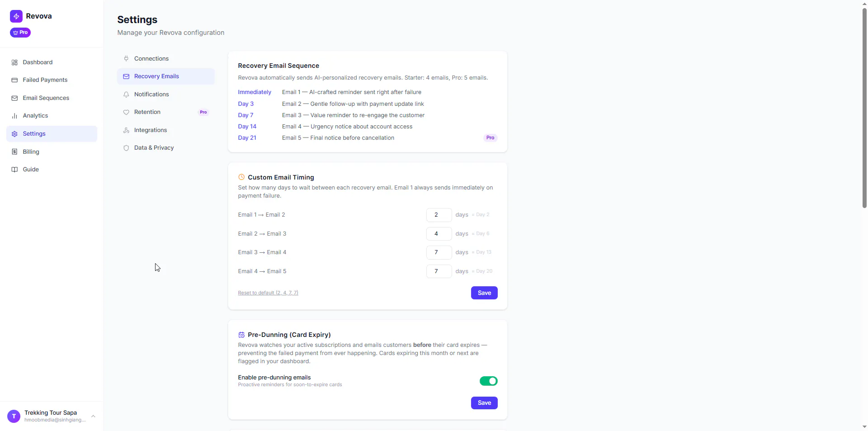Click the Email 4 to Email 5 days field
This screenshot has width=868, height=431.
pos(439,271)
